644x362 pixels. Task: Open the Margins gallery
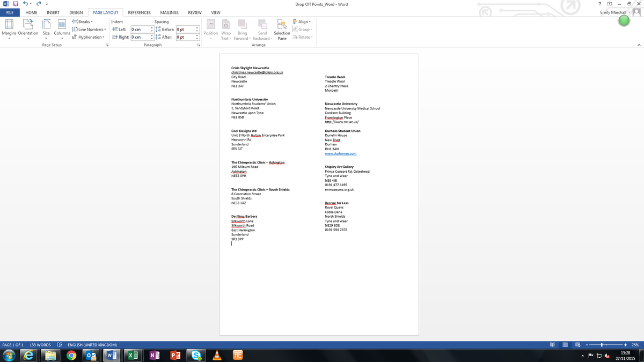pos(9,30)
